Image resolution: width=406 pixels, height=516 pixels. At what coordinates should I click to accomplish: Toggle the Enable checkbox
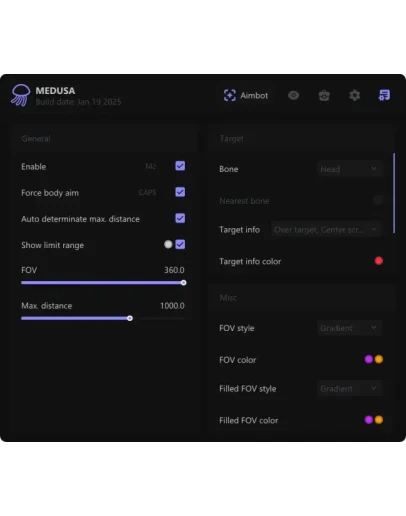coord(180,166)
